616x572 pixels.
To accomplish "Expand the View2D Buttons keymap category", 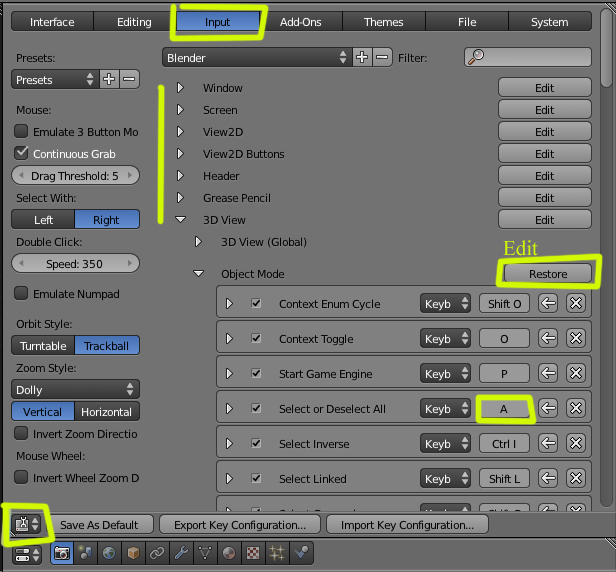I will 180,154.
